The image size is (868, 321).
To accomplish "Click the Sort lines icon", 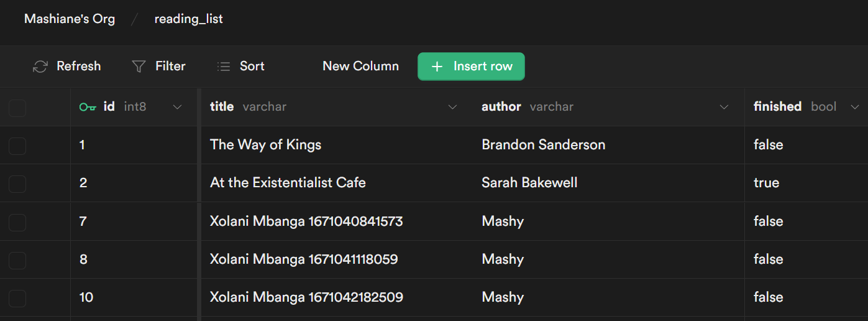I will pyautogui.click(x=224, y=67).
